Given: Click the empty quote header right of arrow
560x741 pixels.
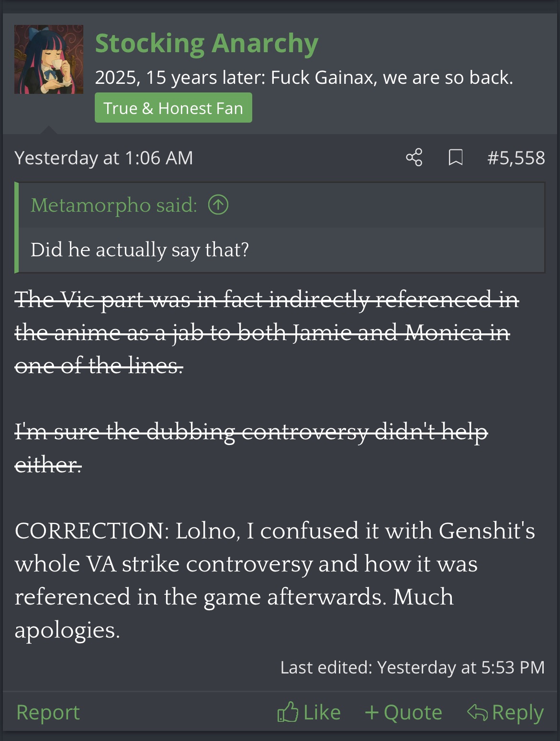Looking at the screenshot, I should tap(383, 205).
